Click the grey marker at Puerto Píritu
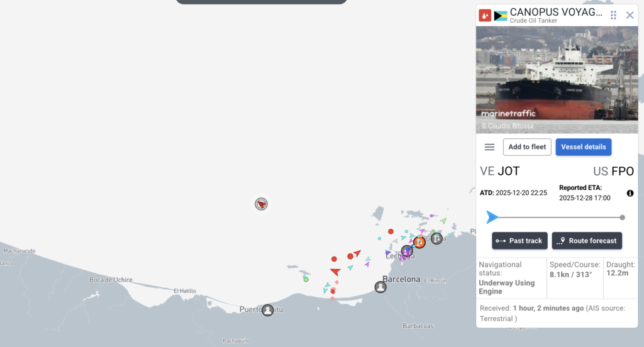The height and width of the screenshot is (347, 644). [268, 309]
